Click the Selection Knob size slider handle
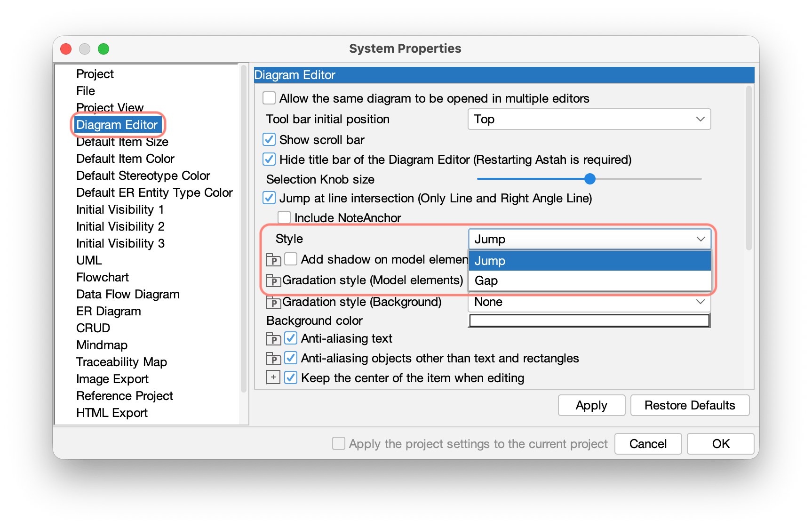 click(x=589, y=179)
